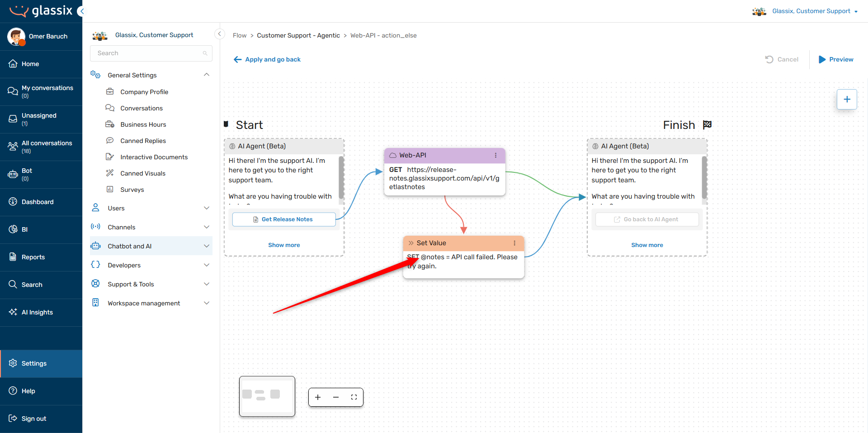Image resolution: width=868 pixels, height=433 pixels.
Task: Focus the settings Search field
Action: click(151, 53)
